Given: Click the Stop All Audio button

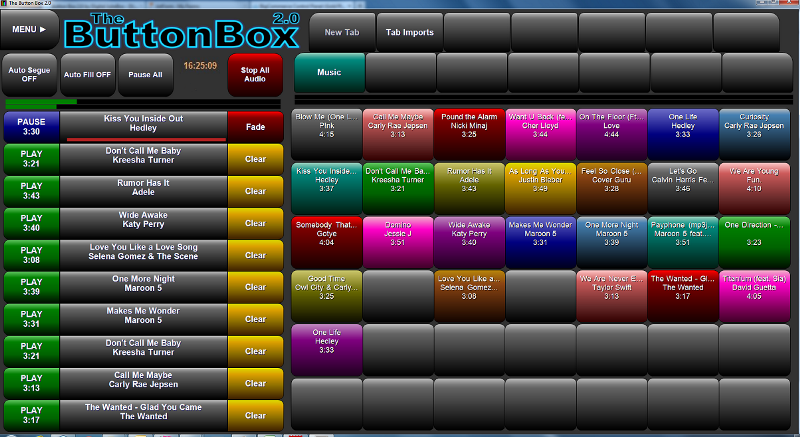Looking at the screenshot, I should [255, 74].
